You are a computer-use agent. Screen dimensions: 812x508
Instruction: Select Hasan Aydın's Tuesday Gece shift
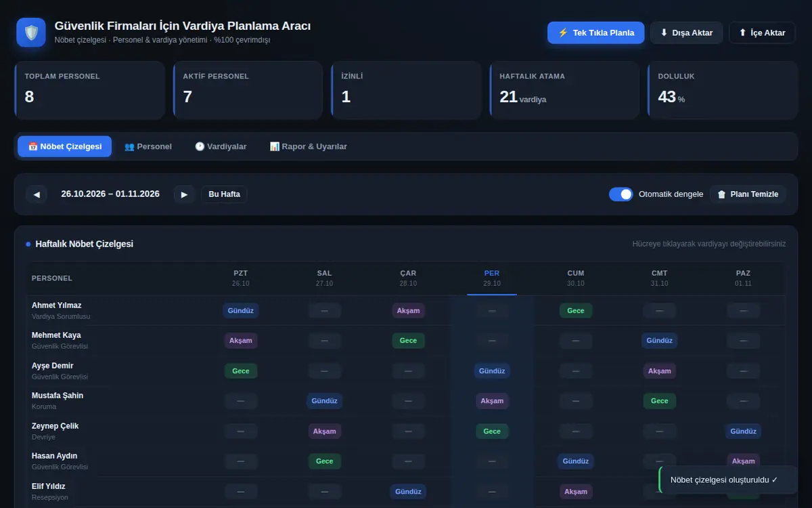coord(325,461)
